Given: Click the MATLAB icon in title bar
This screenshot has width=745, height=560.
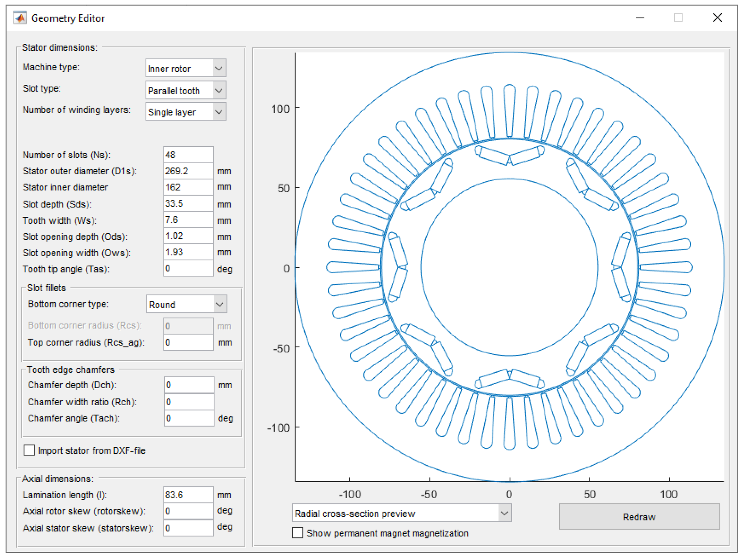Looking at the screenshot, I should coord(20,18).
